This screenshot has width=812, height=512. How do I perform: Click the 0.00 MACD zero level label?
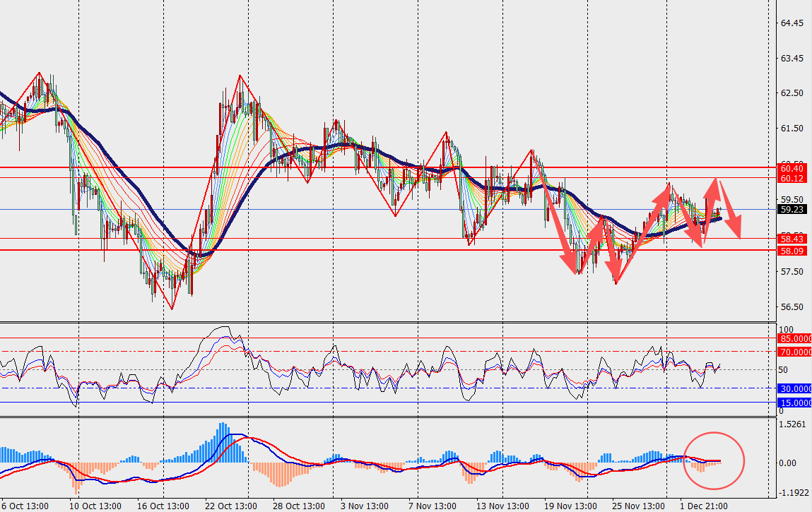pyautogui.click(x=787, y=463)
